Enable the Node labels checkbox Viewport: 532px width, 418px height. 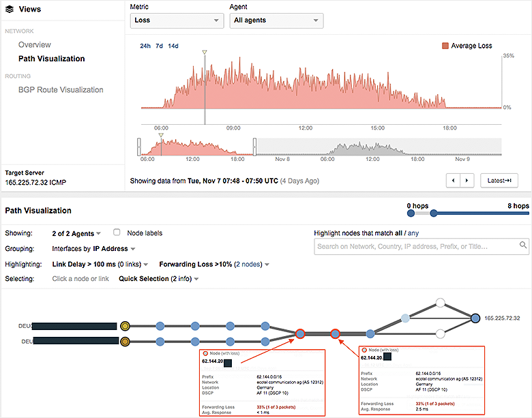(x=117, y=233)
